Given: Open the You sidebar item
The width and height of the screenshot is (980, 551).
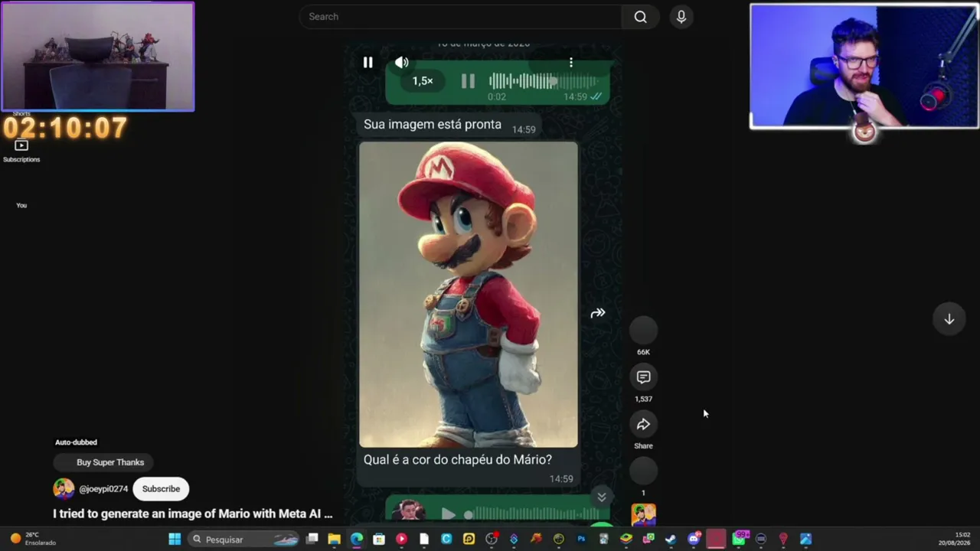Looking at the screenshot, I should pyautogui.click(x=21, y=205).
